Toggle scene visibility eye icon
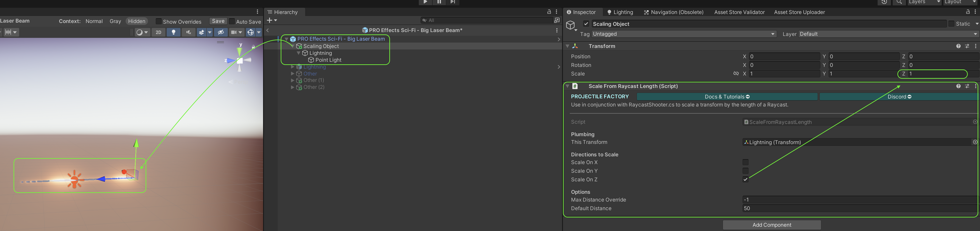Viewport: 980px width, 231px height. point(221,32)
